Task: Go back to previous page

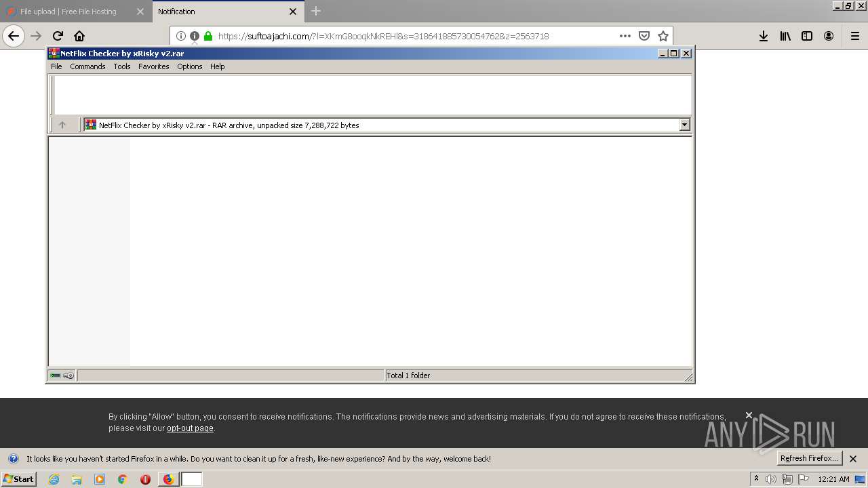Action: coord(14,36)
